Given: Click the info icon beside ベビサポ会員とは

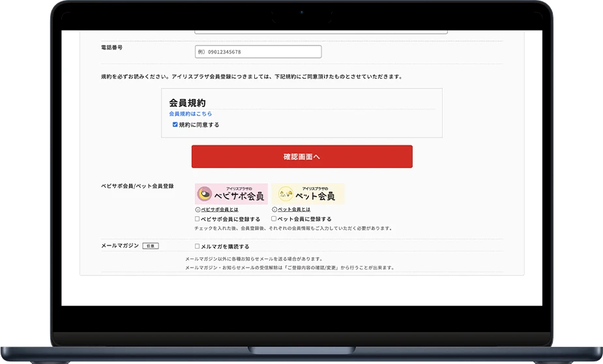Looking at the screenshot, I should [198, 210].
